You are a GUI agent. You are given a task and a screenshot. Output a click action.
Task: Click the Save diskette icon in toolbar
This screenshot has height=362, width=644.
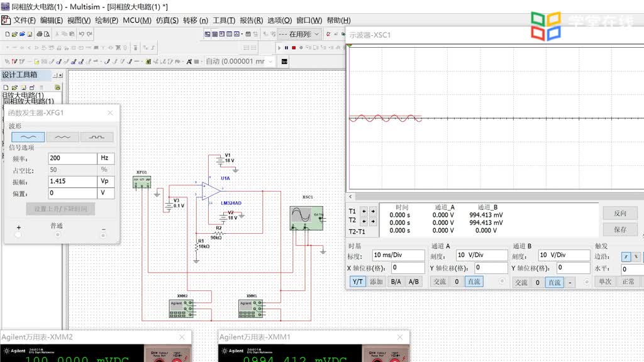point(30,34)
